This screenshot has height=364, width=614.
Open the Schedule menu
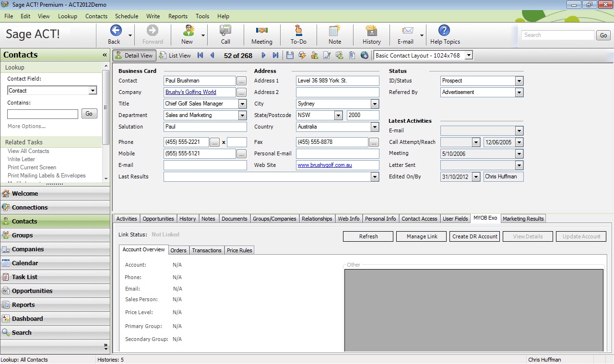[127, 16]
